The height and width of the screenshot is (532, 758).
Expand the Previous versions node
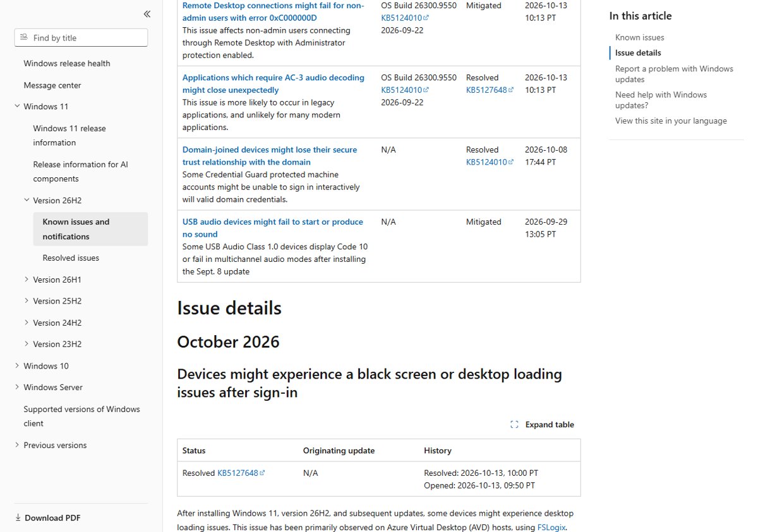click(x=17, y=446)
